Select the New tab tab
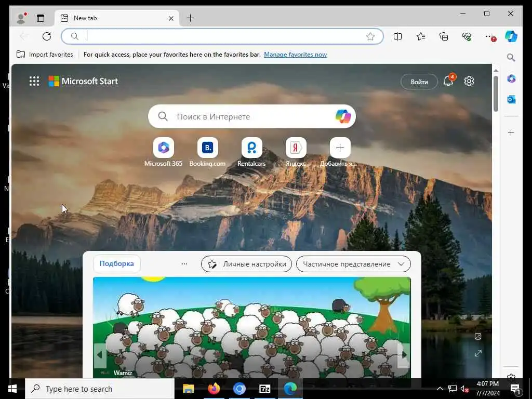532x399 pixels. pyautogui.click(x=117, y=18)
